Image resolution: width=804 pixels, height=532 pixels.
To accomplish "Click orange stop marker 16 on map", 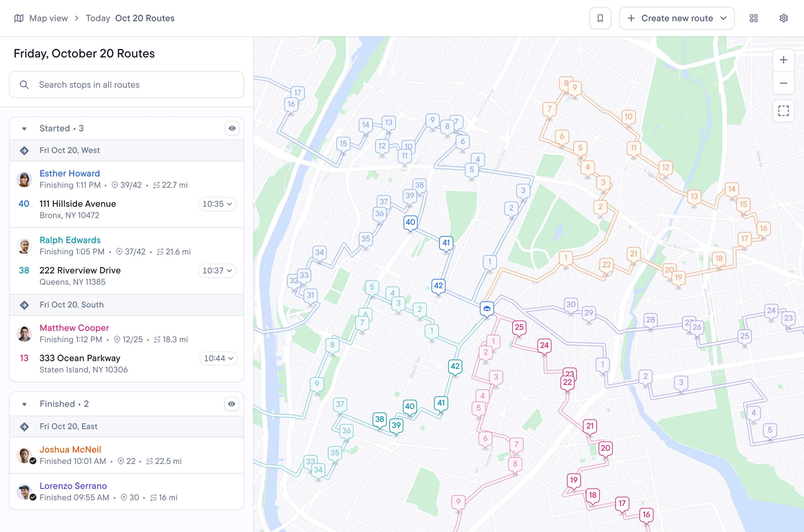I will 763,229.
